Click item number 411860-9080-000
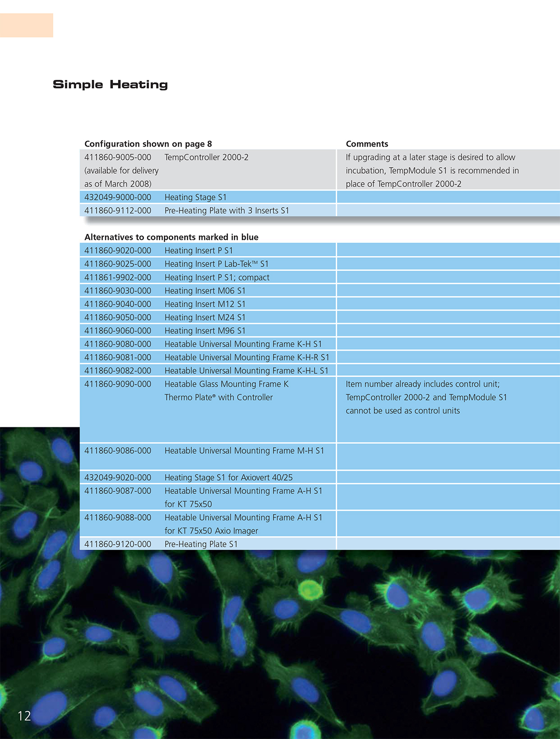The height and width of the screenshot is (739, 560). tap(118, 344)
